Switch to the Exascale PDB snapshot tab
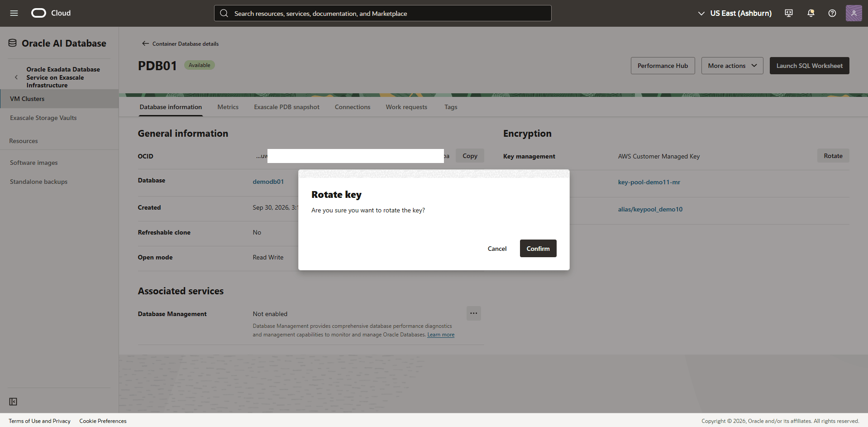868x427 pixels. pos(286,107)
